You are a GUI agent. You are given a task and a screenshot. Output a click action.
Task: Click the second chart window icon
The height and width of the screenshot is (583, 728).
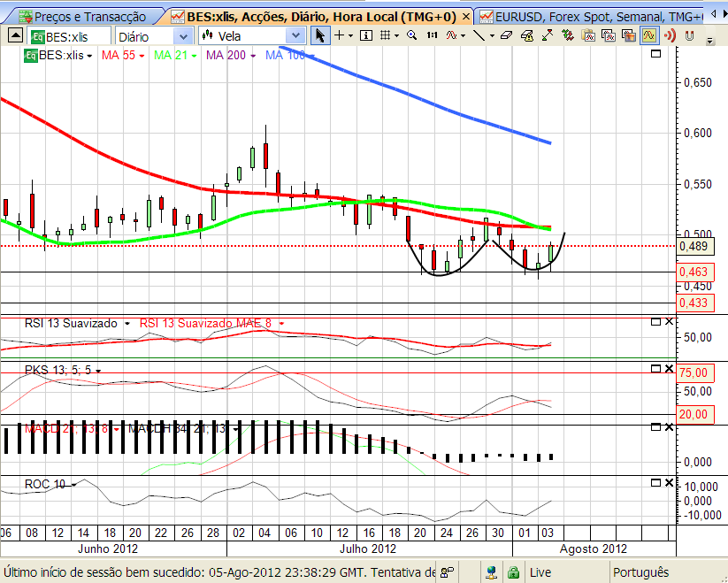click(609, 35)
